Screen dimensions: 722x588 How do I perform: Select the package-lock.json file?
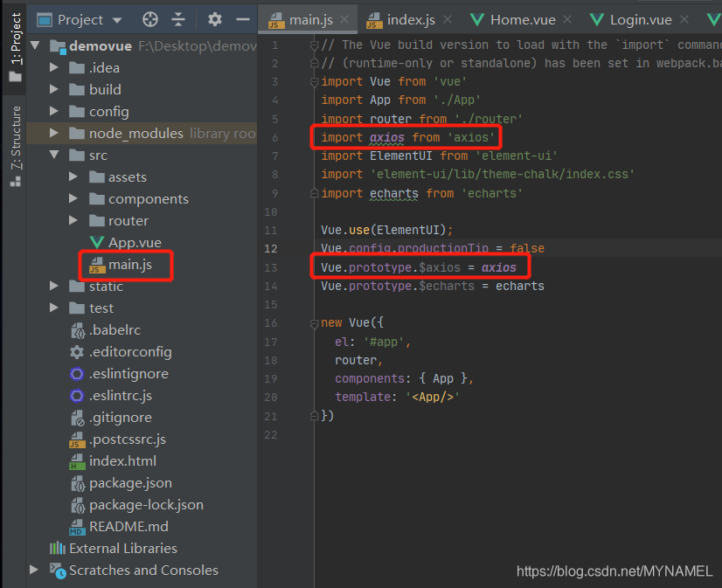pyautogui.click(x=146, y=505)
